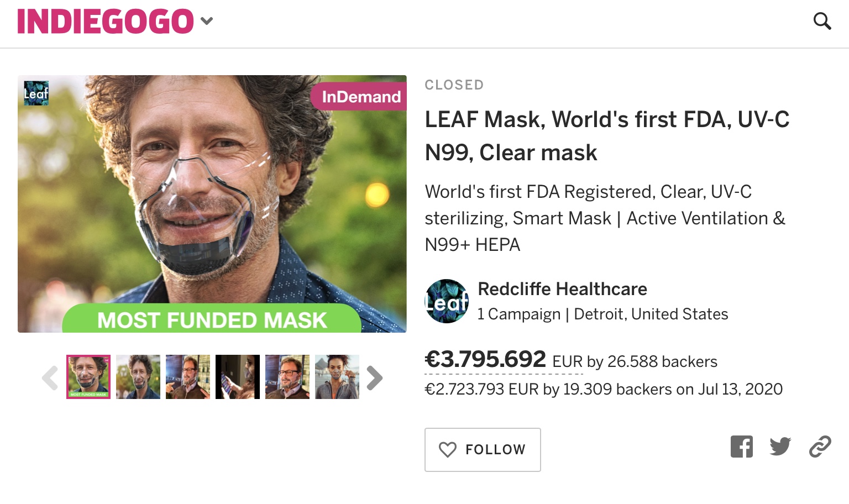Open the Redcliffe Healthcare campaigner link
The width and height of the screenshot is (849, 504).
pyautogui.click(x=562, y=289)
